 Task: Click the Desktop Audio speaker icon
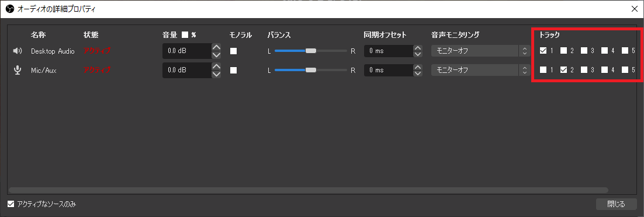[x=18, y=51]
